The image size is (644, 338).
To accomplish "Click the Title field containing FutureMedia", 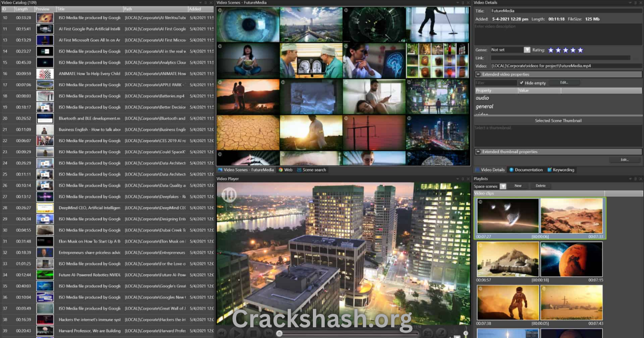I will [x=566, y=11].
